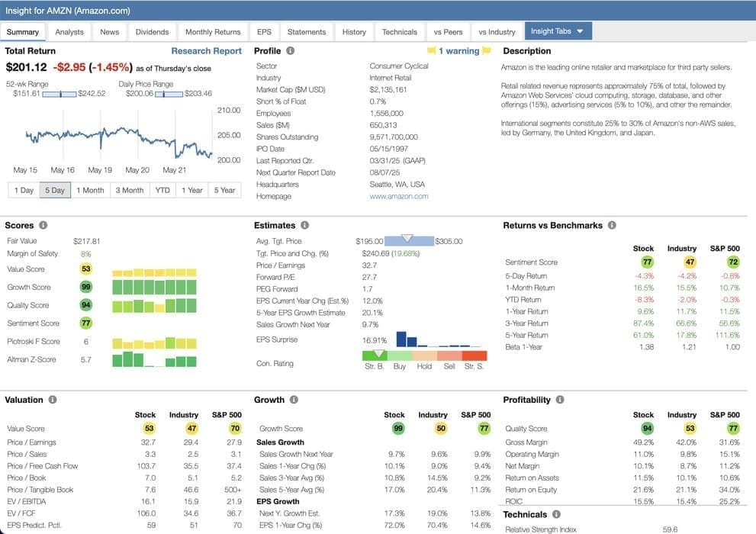Click S&P 500 Value Score 70 badge
The height and width of the screenshot is (534, 756).
tap(235, 429)
